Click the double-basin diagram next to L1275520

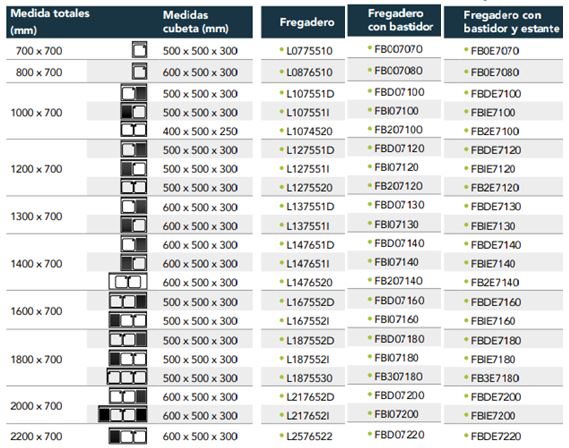coord(134,187)
